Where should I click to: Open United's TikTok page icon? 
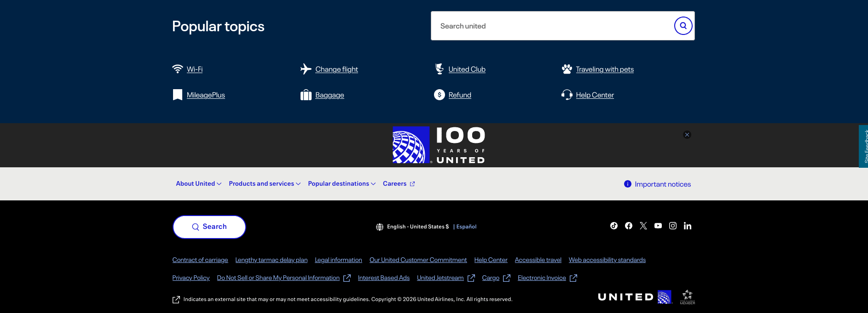614,226
